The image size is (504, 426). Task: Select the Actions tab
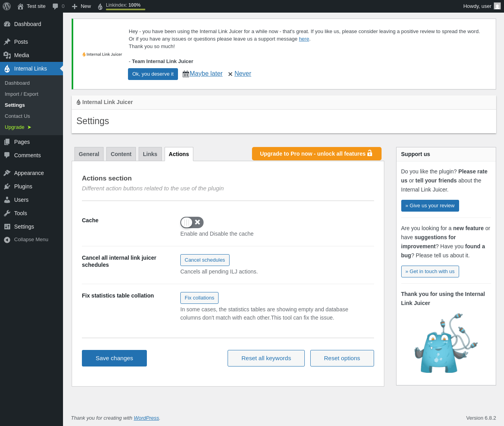tap(179, 154)
